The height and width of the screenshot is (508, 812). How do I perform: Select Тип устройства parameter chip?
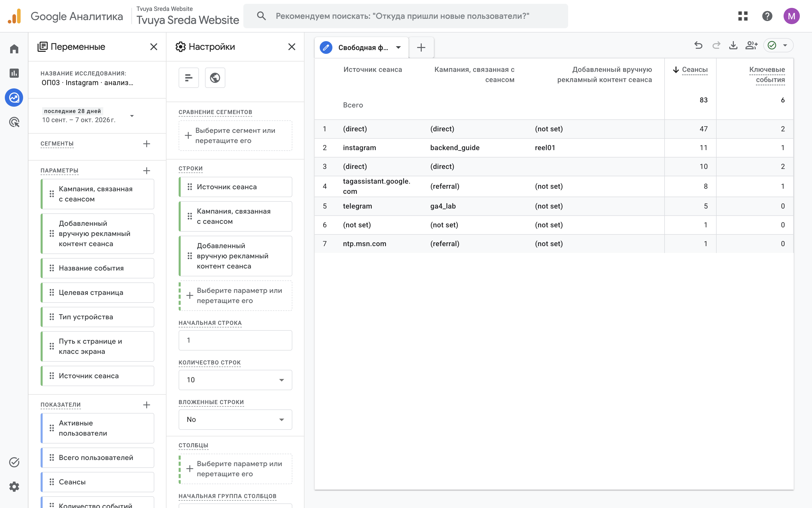(x=97, y=317)
